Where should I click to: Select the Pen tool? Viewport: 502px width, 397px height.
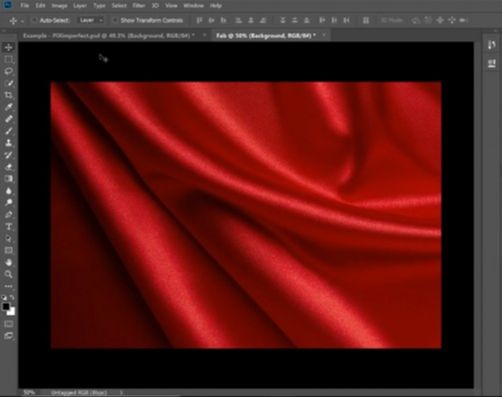click(9, 215)
